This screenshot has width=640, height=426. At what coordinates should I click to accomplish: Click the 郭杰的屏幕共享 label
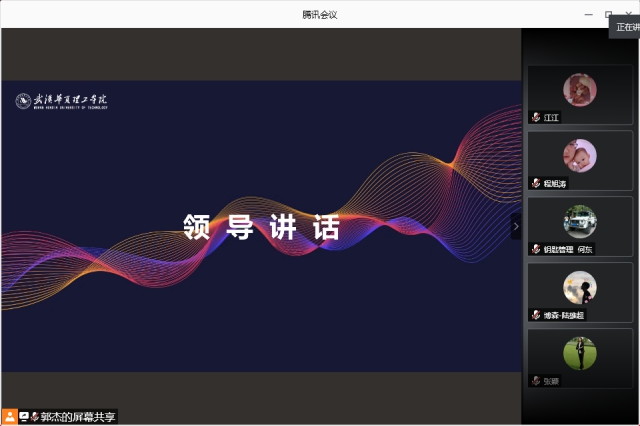(x=78, y=416)
